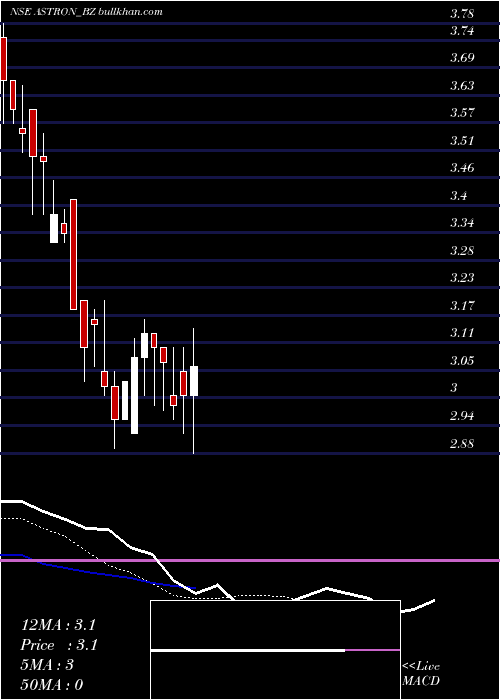This screenshot has height=700, width=500.
Task: Click the blue moving average line
Action: point(98,573)
